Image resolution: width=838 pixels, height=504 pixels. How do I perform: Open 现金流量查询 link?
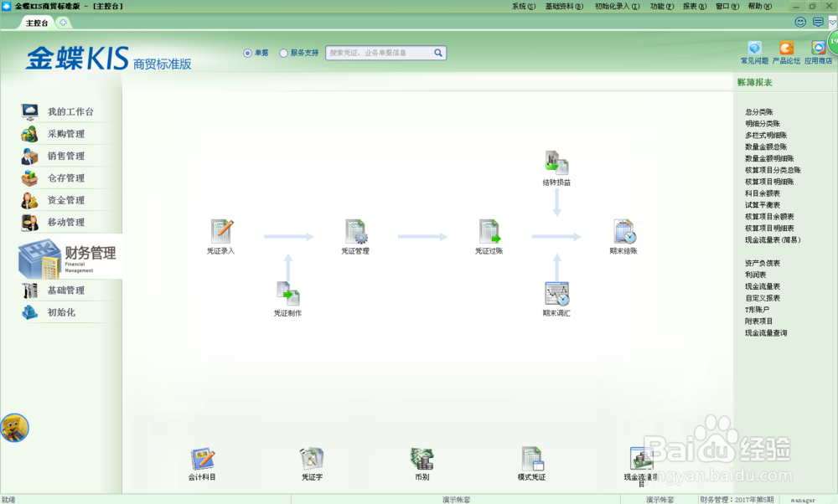click(766, 333)
